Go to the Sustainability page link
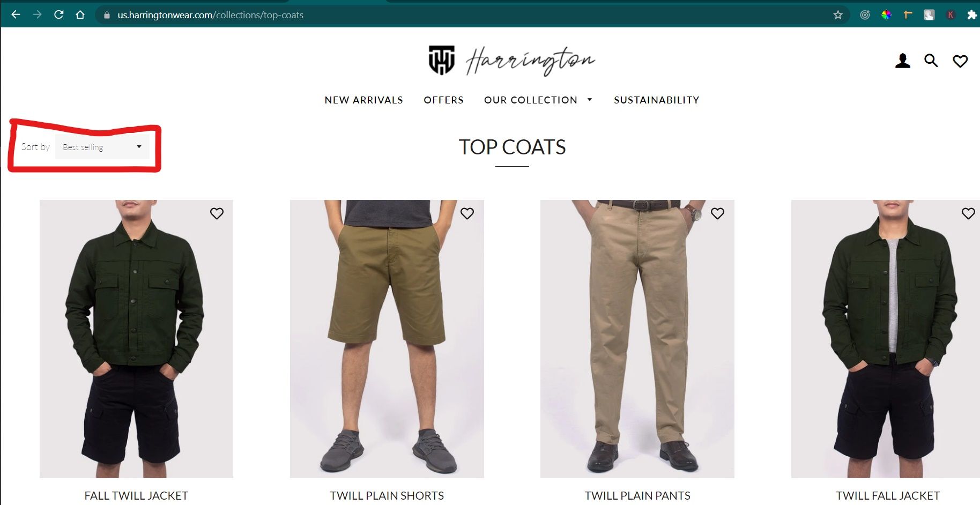The height and width of the screenshot is (505, 980). (x=656, y=100)
